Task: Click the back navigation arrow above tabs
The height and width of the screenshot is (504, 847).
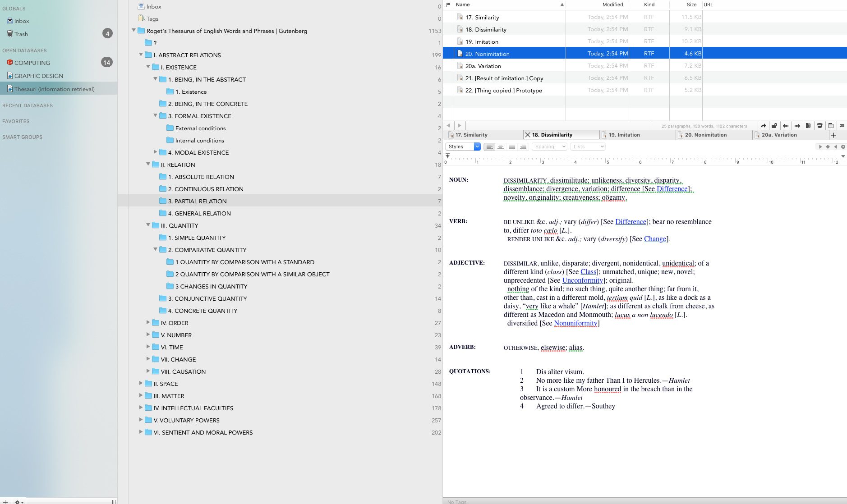Action: pyautogui.click(x=448, y=126)
